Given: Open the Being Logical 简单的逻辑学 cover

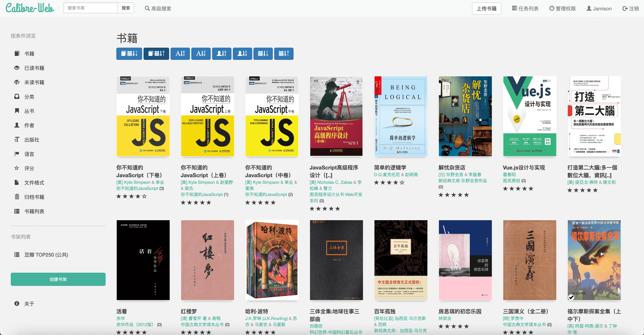Looking at the screenshot, I should tap(401, 116).
